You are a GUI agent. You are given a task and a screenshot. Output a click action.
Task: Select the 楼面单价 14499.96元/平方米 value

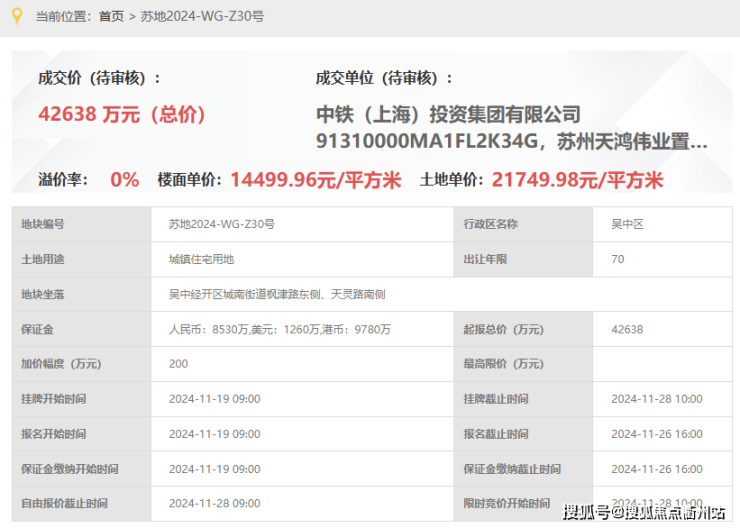316,180
